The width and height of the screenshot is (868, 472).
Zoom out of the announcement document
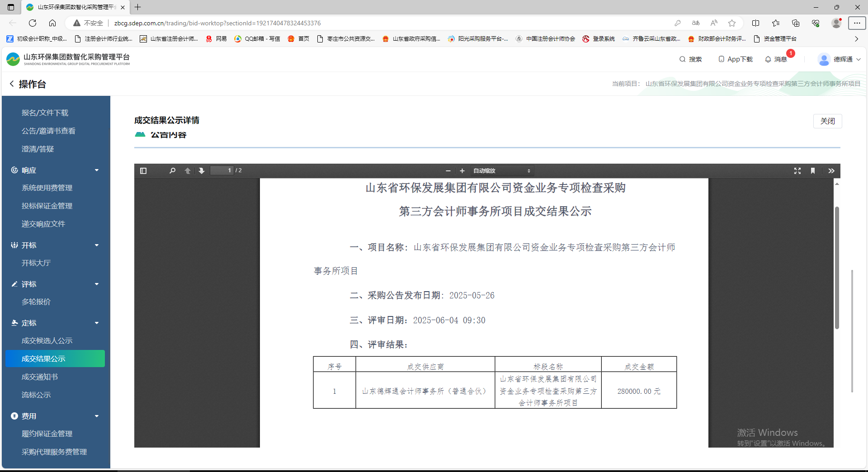(448, 171)
